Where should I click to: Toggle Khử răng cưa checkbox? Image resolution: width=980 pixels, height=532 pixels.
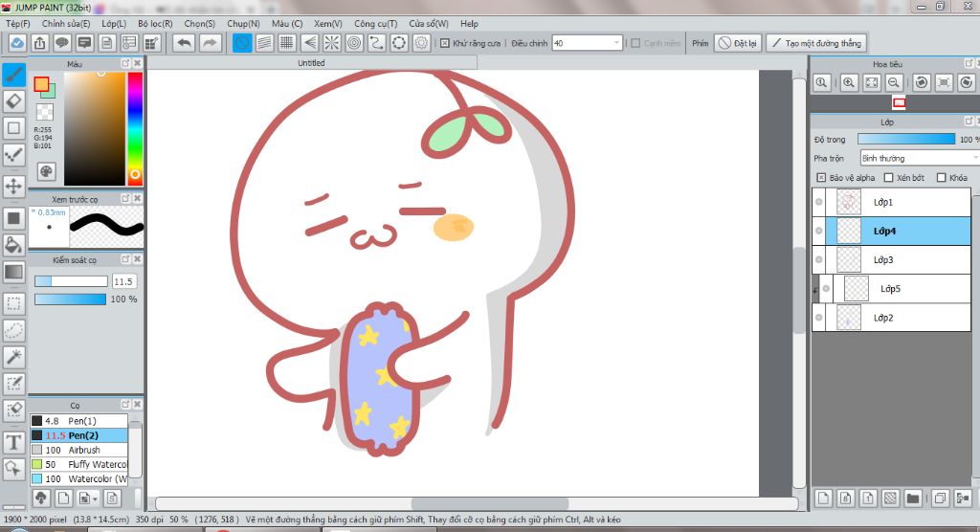444,43
